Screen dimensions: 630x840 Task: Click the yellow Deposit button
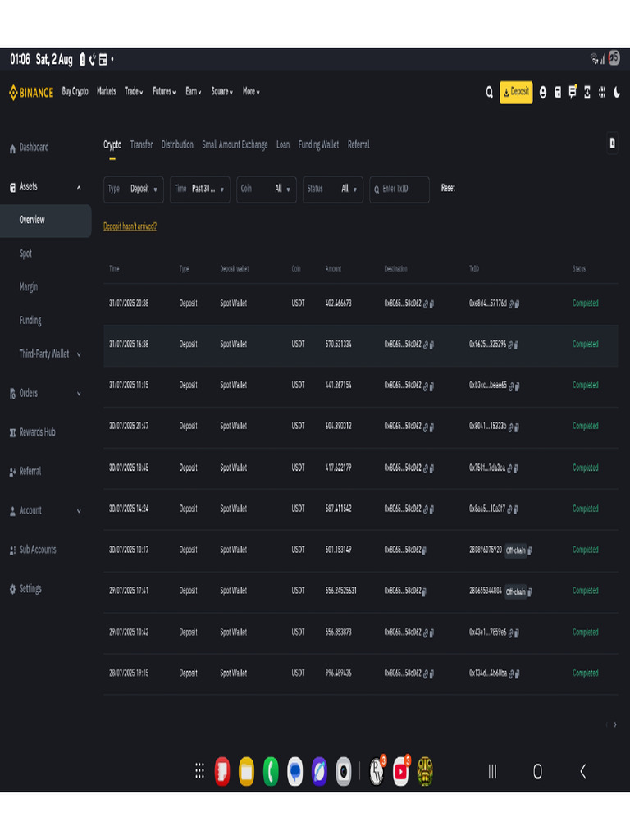(516, 92)
